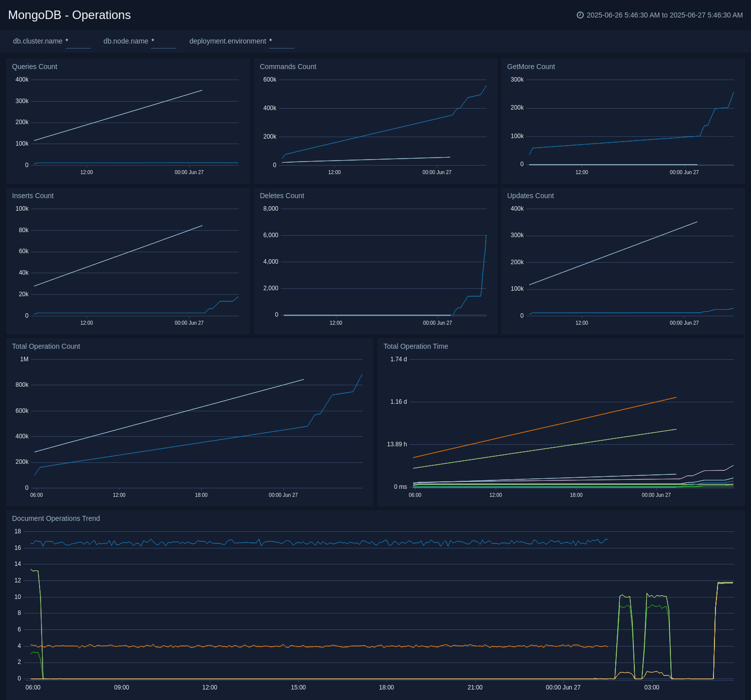Click the 03:00 time label in Document Operations Trend
751x700 pixels.
pyautogui.click(x=652, y=687)
